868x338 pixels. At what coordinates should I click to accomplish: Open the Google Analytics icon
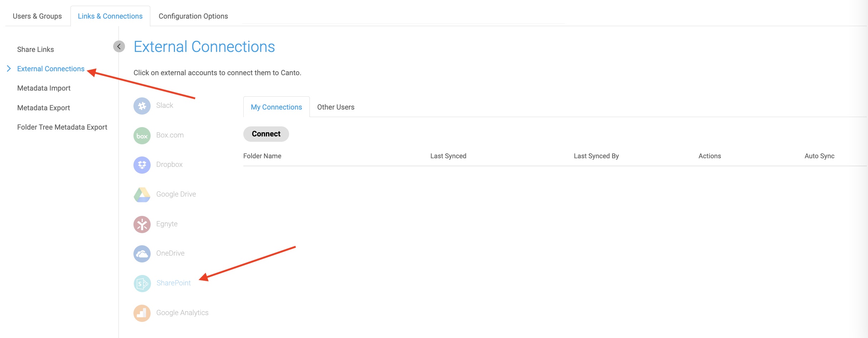click(142, 313)
